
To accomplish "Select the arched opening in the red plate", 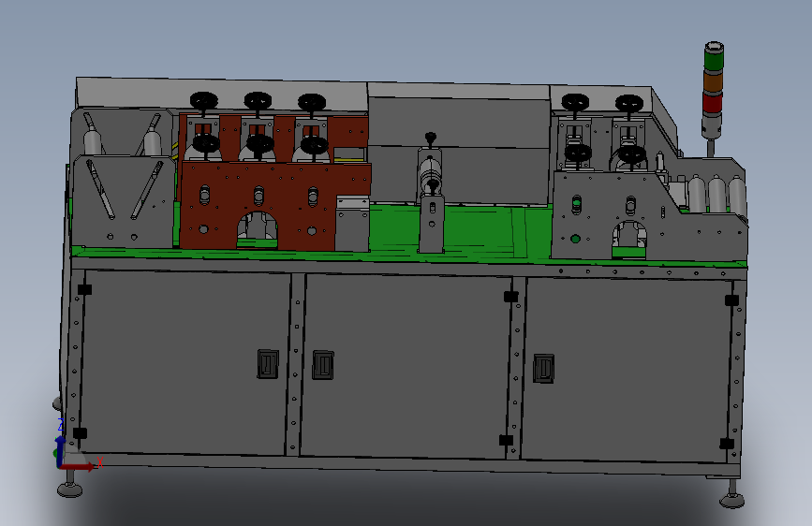I will (x=257, y=230).
